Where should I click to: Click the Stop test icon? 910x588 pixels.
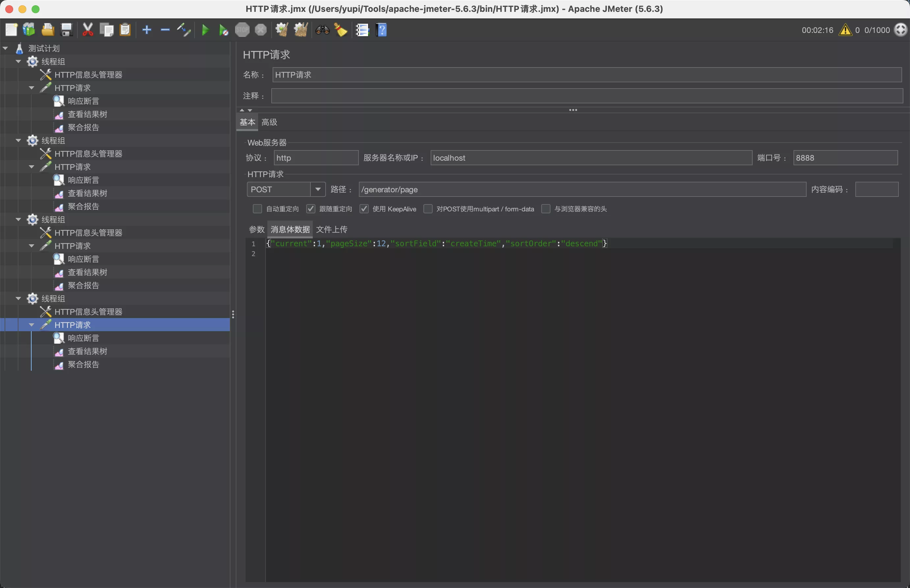tap(242, 30)
